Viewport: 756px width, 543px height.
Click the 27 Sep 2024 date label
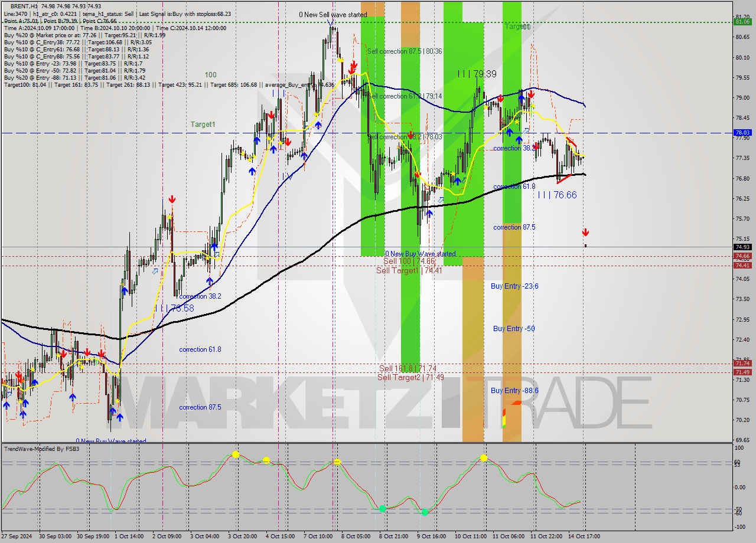click(x=17, y=537)
